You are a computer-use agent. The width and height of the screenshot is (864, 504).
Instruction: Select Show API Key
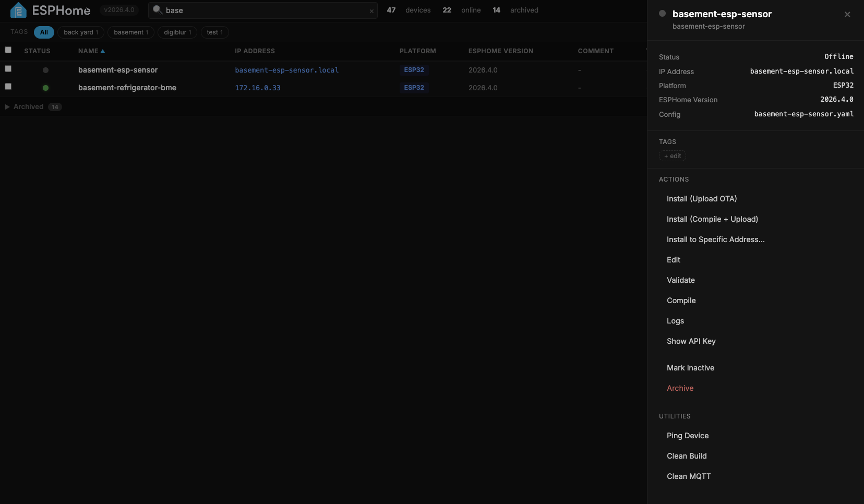click(x=691, y=341)
